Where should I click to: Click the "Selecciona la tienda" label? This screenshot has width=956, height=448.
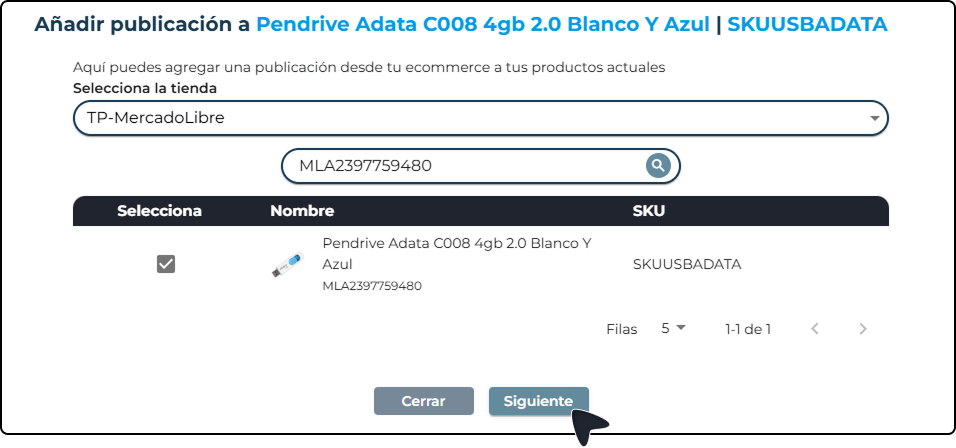[x=145, y=88]
